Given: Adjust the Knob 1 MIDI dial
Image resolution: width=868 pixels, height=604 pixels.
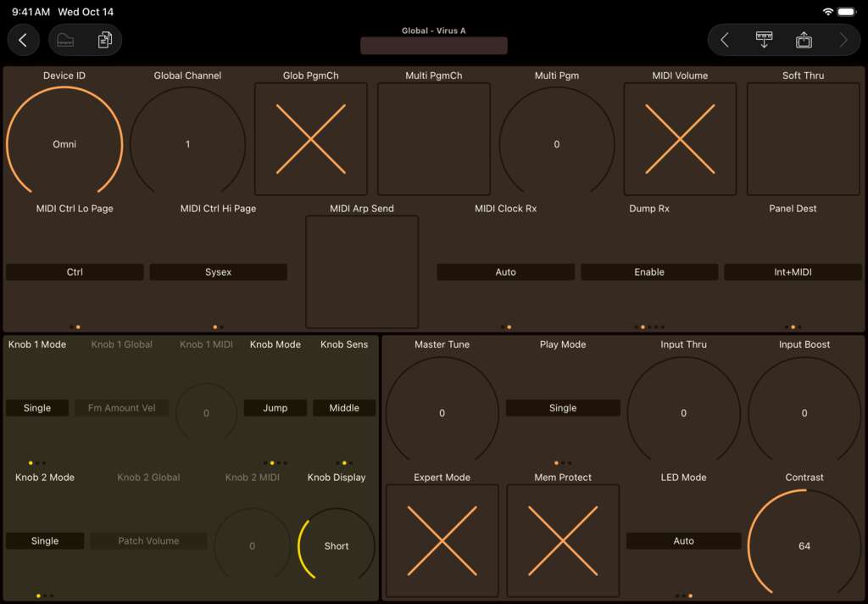Looking at the screenshot, I should pyautogui.click(x=207, y=413).
